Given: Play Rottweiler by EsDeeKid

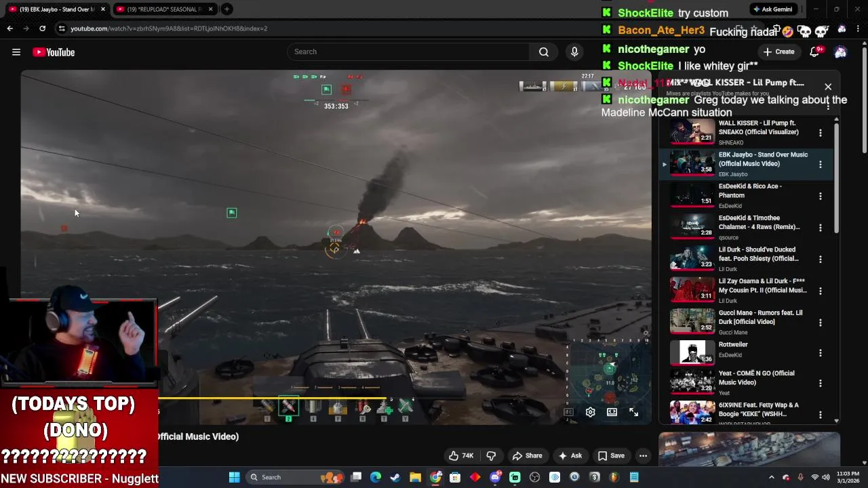Looking at the screenshot, I should [692, 352].
